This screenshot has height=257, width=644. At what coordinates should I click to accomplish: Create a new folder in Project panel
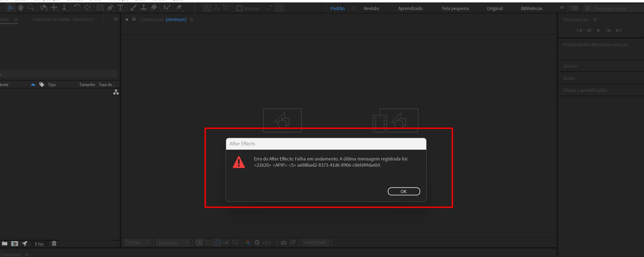click(5, 244)
